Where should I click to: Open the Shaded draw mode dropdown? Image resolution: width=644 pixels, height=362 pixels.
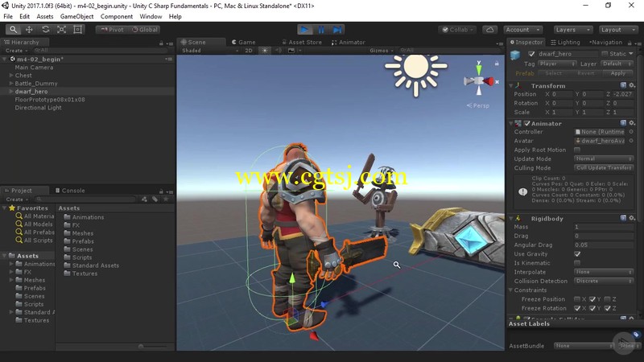(x=210, y=51)
